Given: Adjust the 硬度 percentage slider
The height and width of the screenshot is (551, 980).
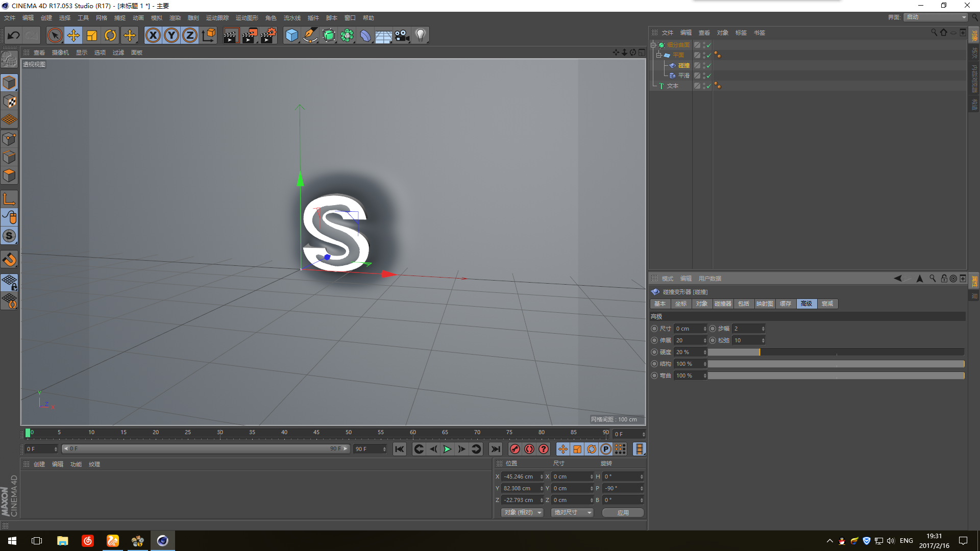Looking at the screenshot, I should coord(835,352).
